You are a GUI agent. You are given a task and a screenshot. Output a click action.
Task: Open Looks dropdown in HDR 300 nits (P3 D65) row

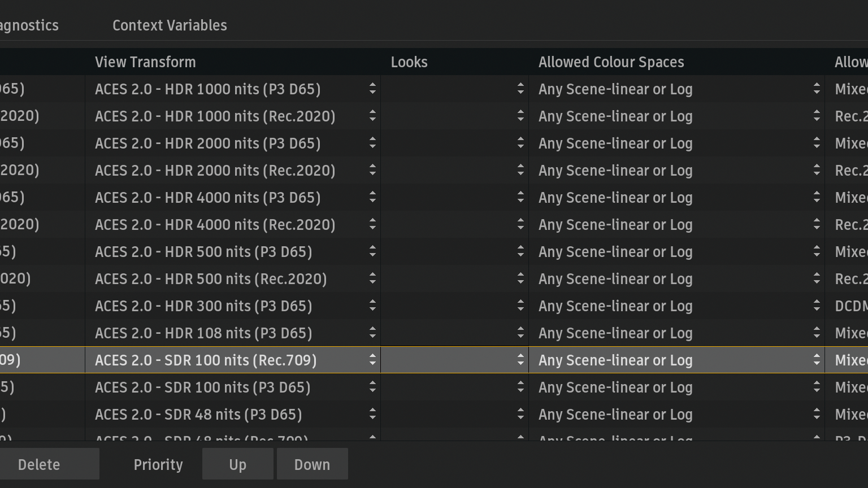[x=455, y=306]
